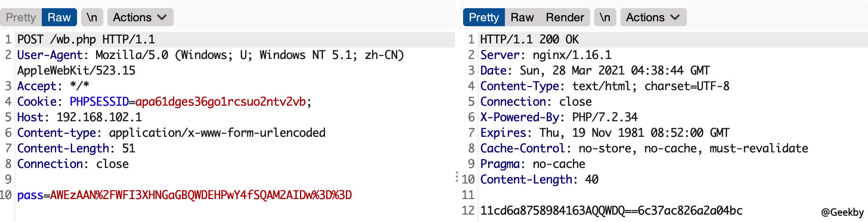The width and height of the screenshot is (868, 222).
Task: Click the panel divider drag handle dots
Action: pos(457,177)
